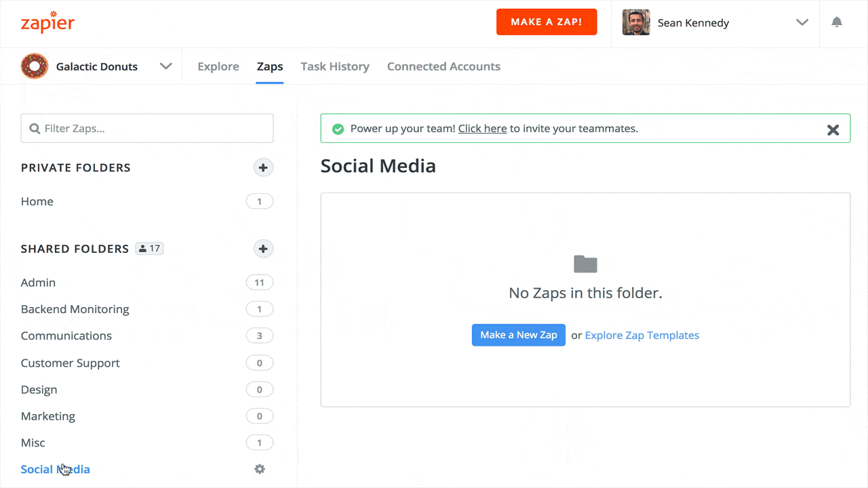Click the green checkmark in the banner
This screenshot has width=868, height=488.
coord(338,129)
